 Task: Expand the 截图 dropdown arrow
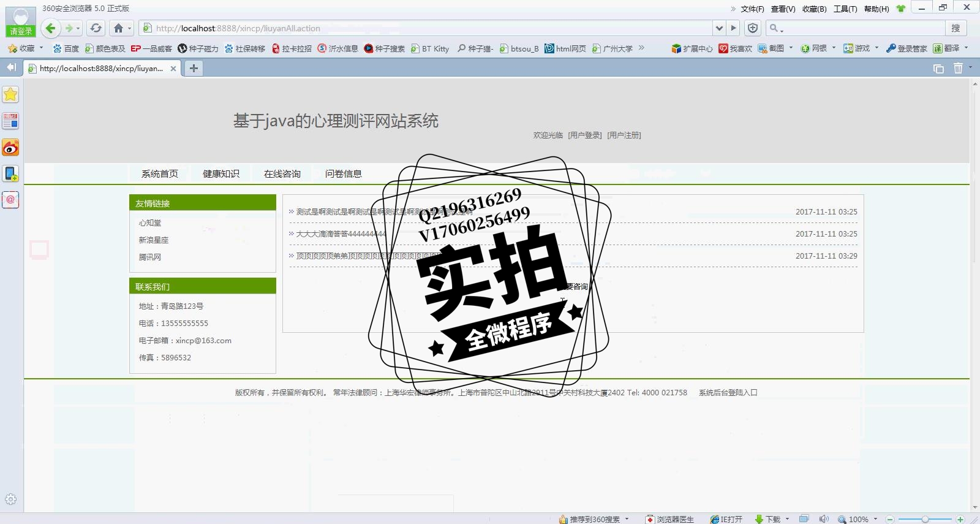click(x=791, y=48)
